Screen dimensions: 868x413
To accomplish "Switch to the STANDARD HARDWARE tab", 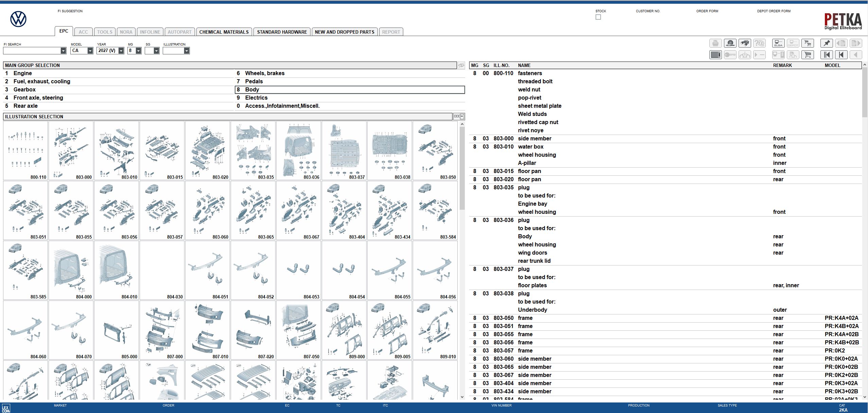I will pyautogui.click(x=282, y=32).
